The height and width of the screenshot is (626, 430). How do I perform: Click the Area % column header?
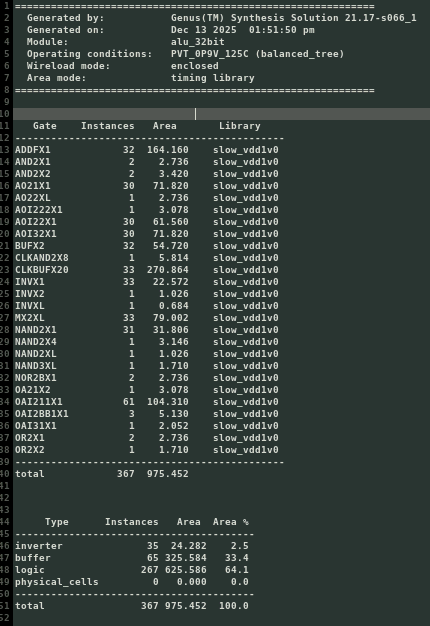pyautogui.click(x=231, y=521)
